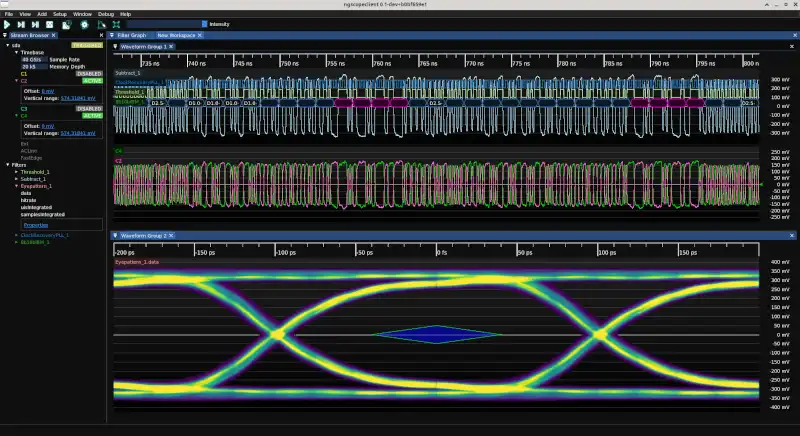Collapse the C4 channel node

[16, 116]
